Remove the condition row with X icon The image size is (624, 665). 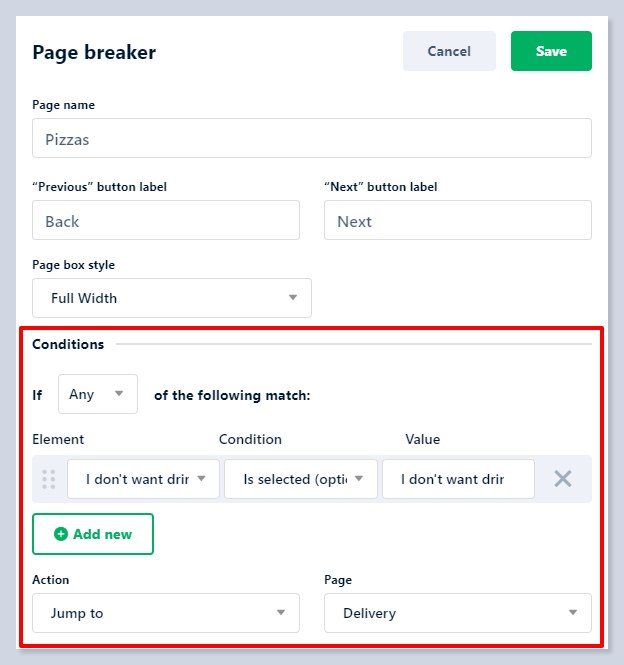(x=563, y=479)
